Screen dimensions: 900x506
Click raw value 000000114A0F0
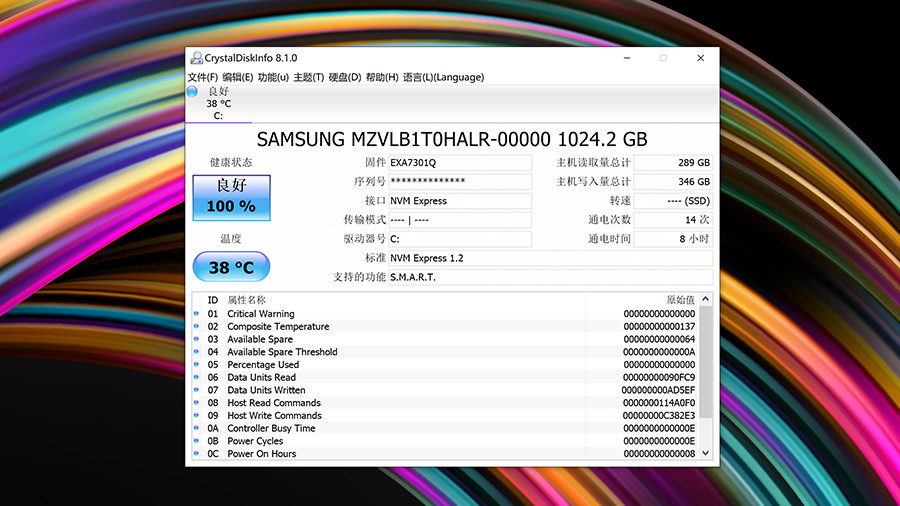659,403
